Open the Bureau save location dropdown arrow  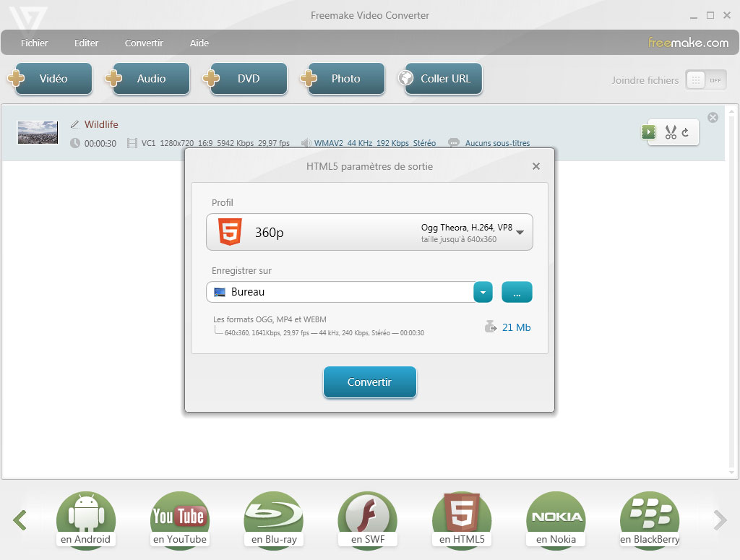483,292
